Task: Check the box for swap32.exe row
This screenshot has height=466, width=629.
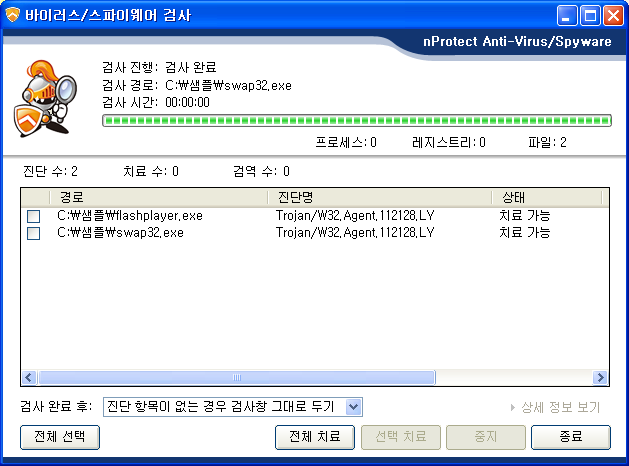Action: click(33, 233)
